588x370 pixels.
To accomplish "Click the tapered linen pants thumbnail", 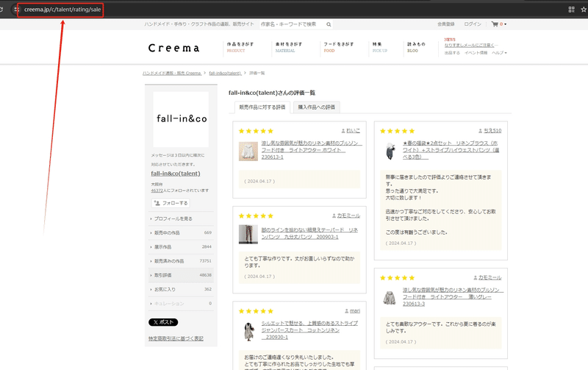I will [248, 234].
